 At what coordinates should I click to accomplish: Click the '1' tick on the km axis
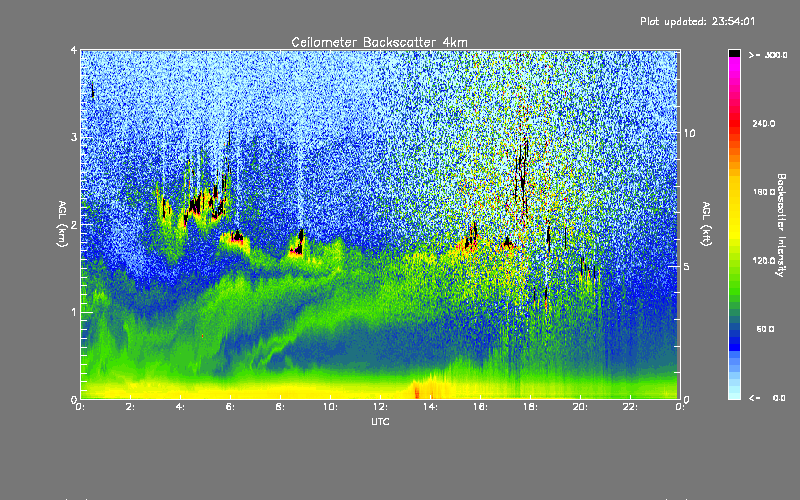pyautogui.click(x=74, y=312)
